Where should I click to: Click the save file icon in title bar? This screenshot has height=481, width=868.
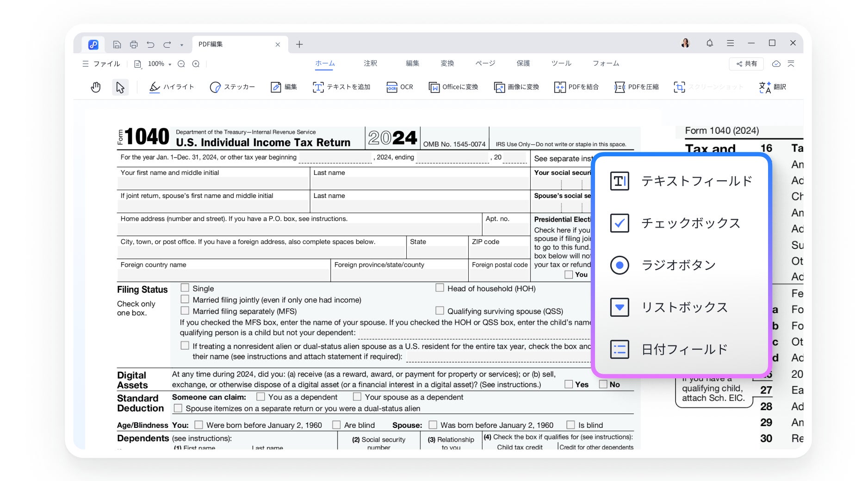(x=117, y=44)
